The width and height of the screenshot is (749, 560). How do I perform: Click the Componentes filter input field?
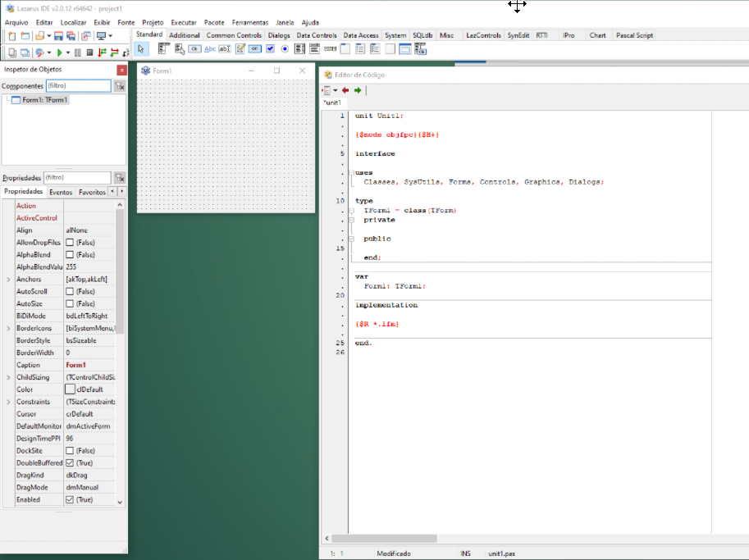(78, 85)
